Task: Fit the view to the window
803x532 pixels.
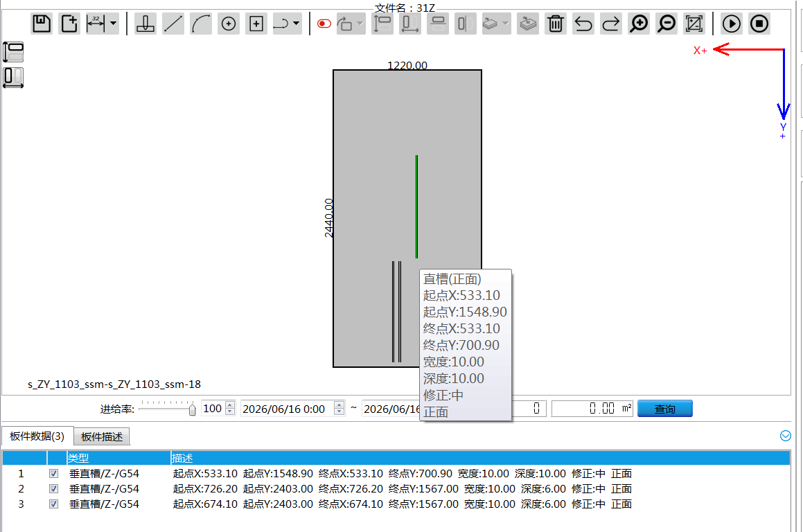Action: click(694, 24)
